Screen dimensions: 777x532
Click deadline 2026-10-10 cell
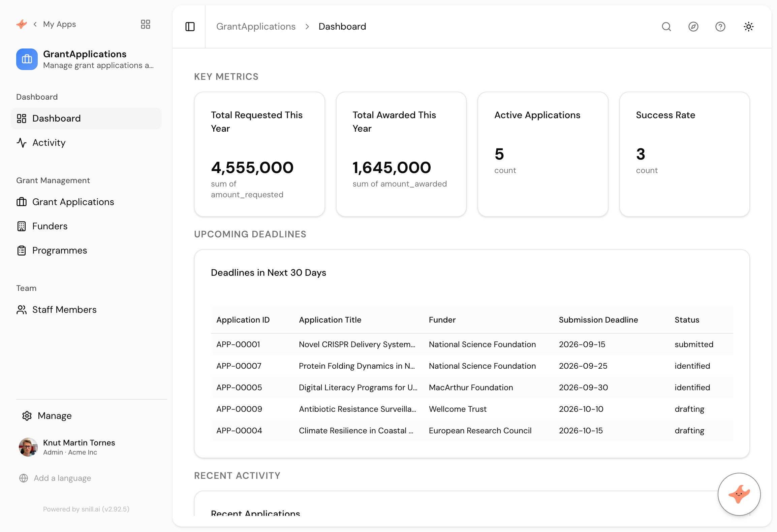coord(581,409)
